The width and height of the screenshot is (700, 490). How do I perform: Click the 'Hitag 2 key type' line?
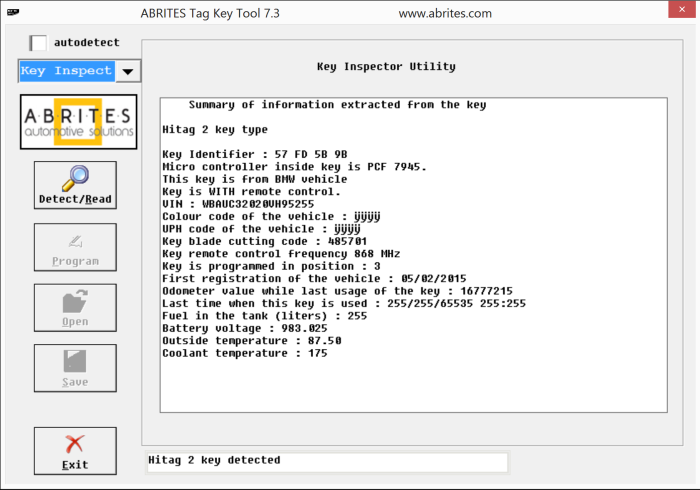215,130
